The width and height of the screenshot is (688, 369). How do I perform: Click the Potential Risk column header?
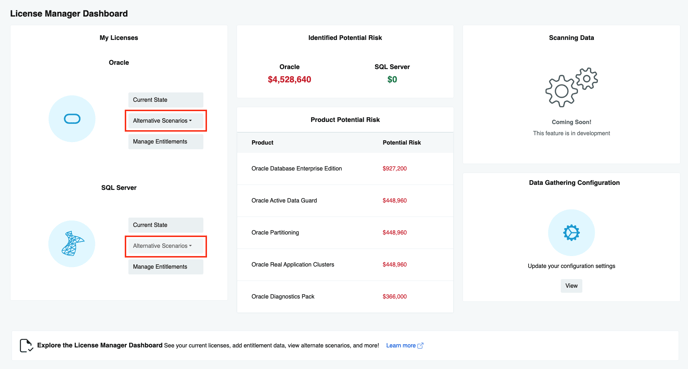[x=401, y=143]
